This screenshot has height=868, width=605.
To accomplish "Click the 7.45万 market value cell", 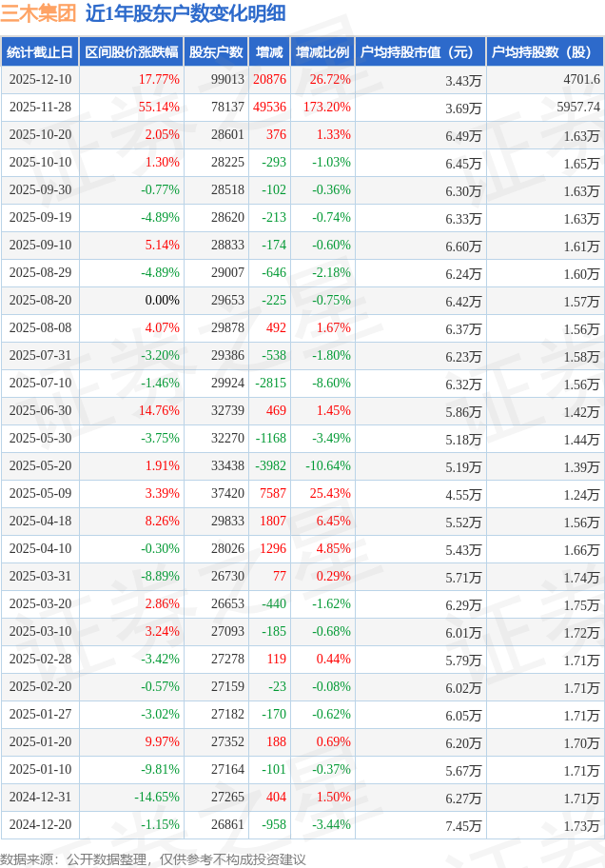I will point(463,825).
